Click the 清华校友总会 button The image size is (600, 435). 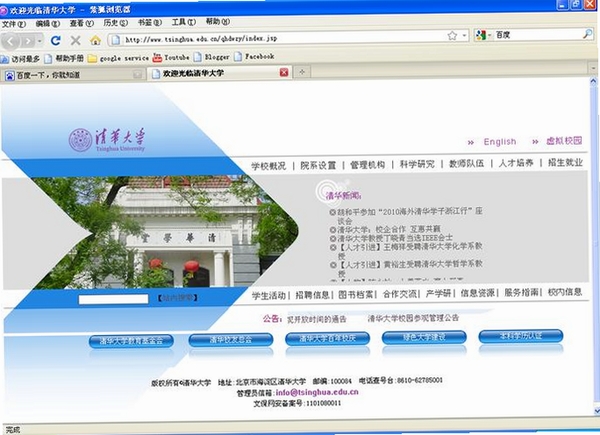click(231, 339)
